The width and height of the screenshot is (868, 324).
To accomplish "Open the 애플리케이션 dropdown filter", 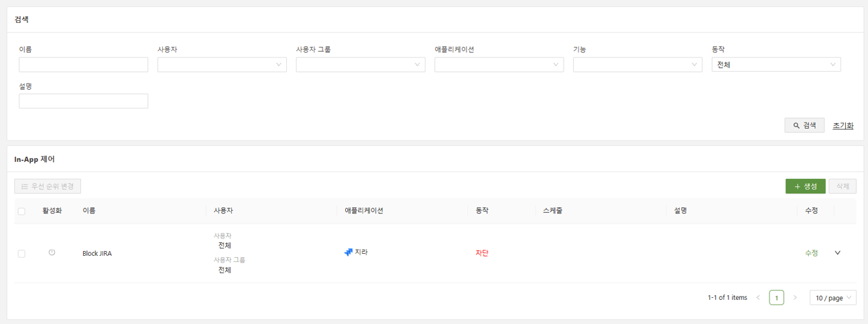I will pyautogui.click(x=499, y=65).
